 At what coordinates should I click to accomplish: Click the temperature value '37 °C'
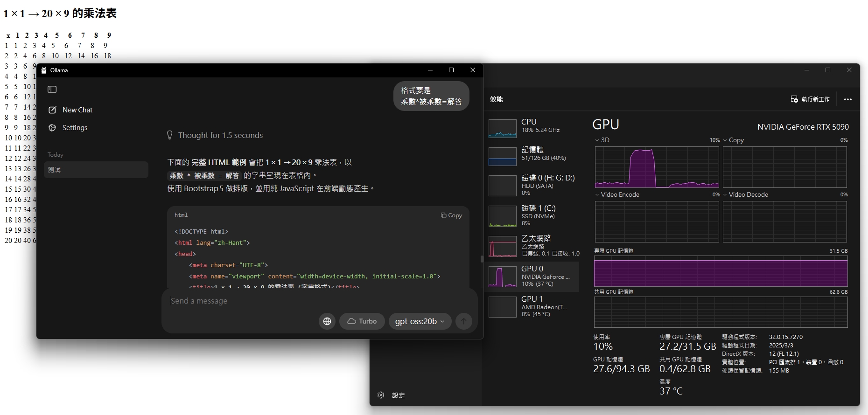(x=671, y=391)
